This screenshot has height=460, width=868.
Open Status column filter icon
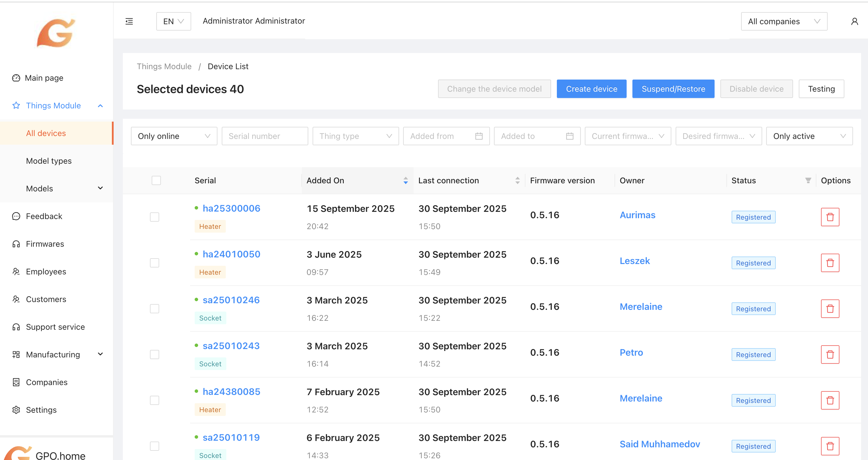[x=808, y=180]
